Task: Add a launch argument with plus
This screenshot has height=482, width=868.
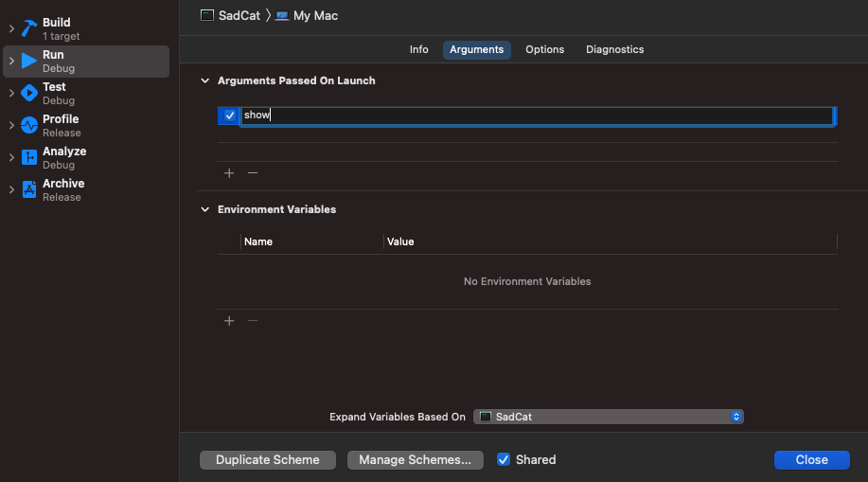Action: pos(229,173)
